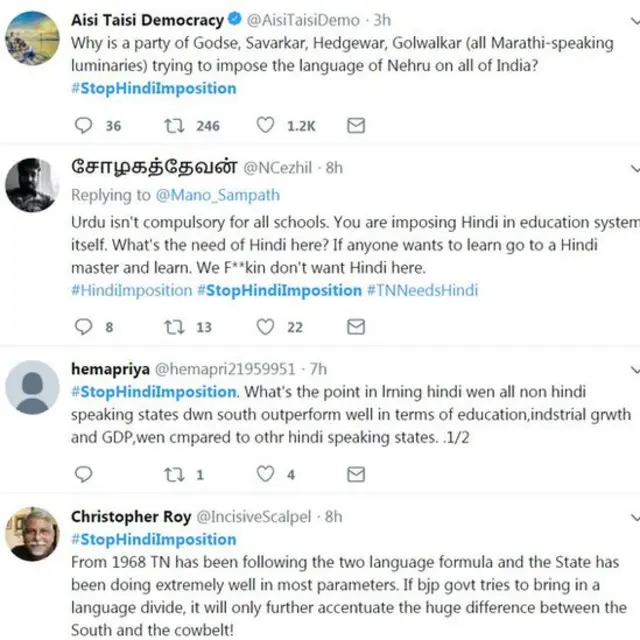Viewport: 640px width, 640px height.
Task: Share NCezhil tweet by direct message
Action: coord(355,326)
